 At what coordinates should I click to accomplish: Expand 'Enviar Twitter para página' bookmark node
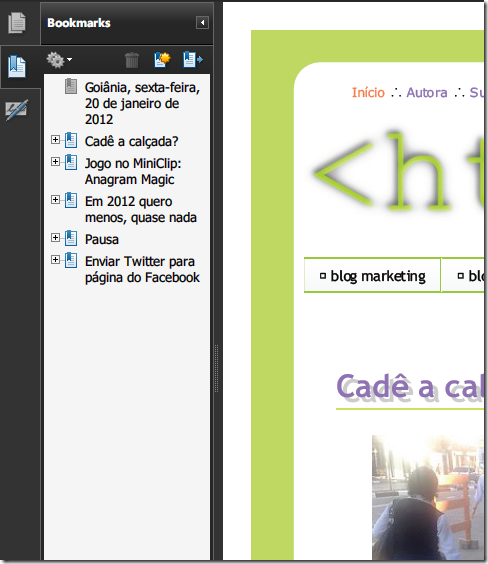(55, 259)
